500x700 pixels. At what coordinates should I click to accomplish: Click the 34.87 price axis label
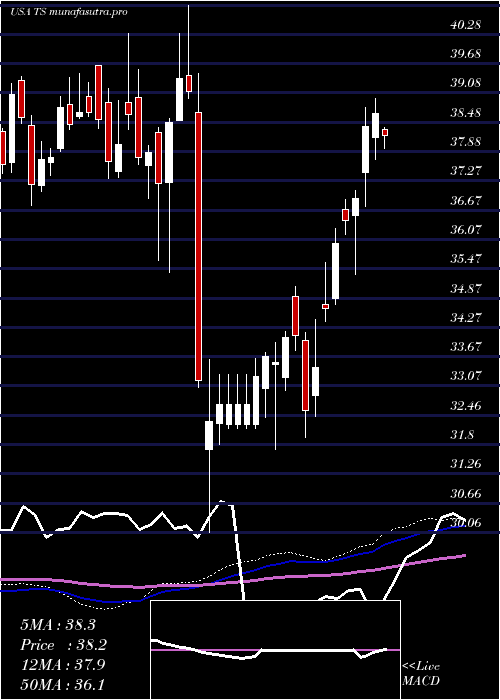point(466,288)
